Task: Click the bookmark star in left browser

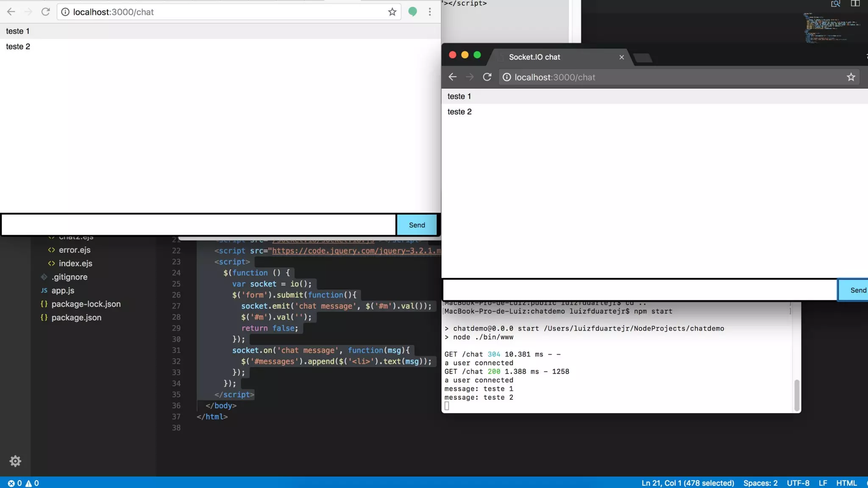Action: 392,12
